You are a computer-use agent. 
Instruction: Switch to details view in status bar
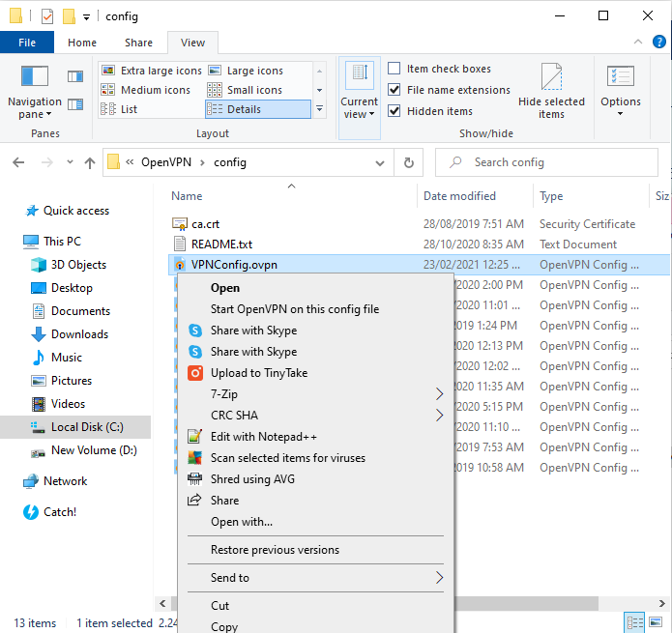click(635, 622)
